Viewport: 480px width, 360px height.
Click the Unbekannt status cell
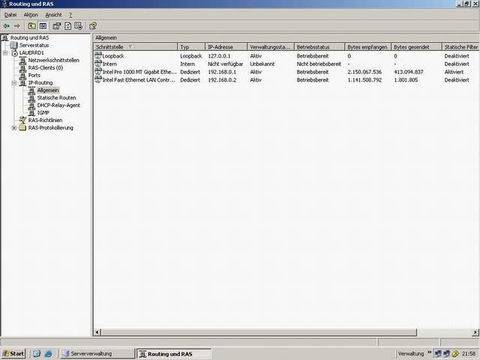[262, 64]
